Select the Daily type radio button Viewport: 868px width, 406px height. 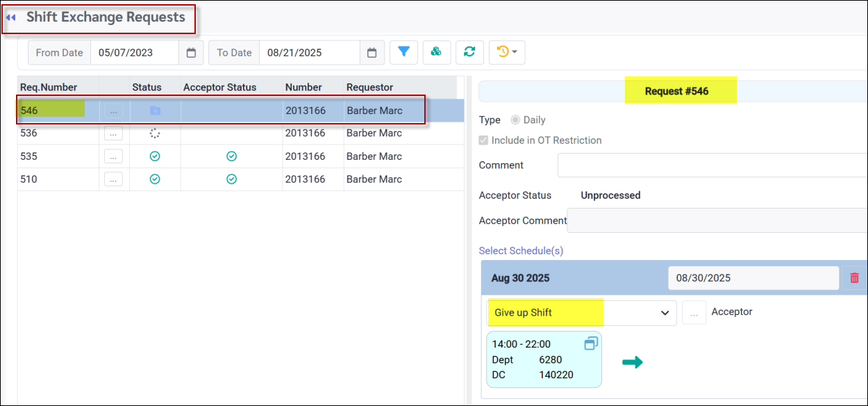coord(515,120)
